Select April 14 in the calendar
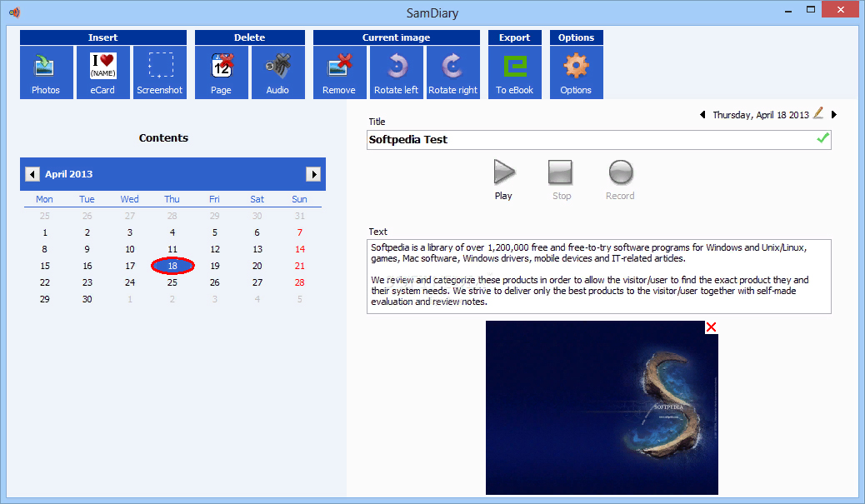 click(x=299, y=249)
